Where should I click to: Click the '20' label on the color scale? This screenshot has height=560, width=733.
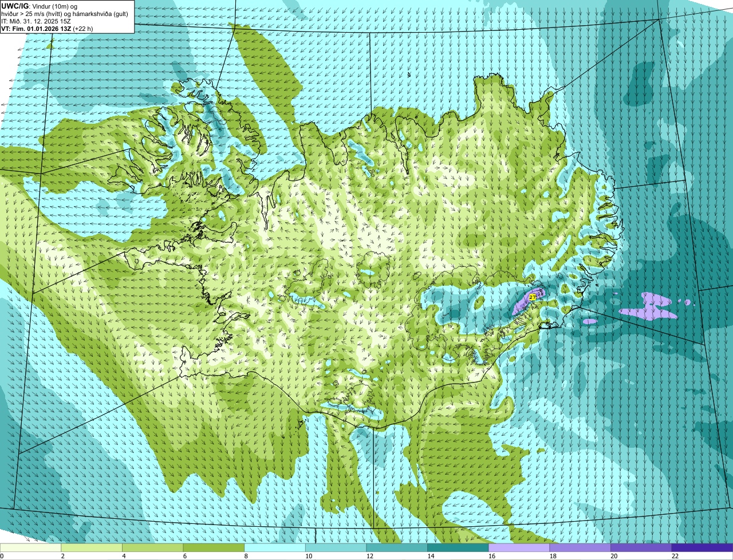[x=614, y=556]
